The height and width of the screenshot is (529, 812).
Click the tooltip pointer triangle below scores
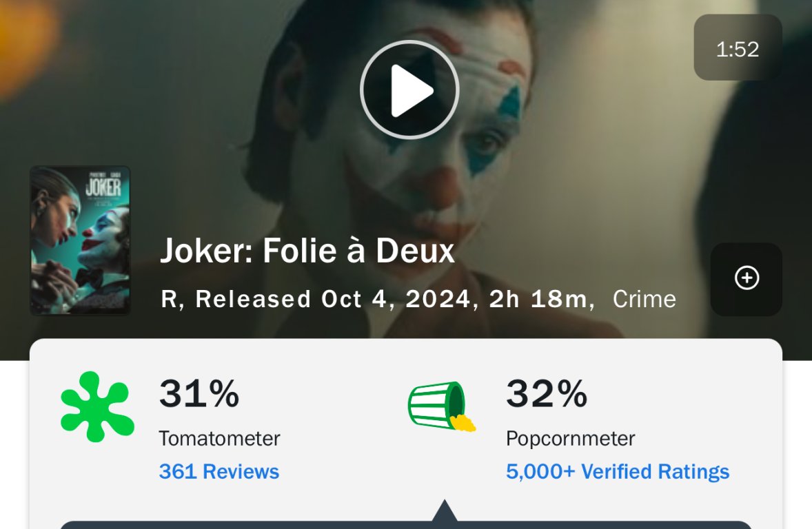pyautogui.click(x=445, y=512)
